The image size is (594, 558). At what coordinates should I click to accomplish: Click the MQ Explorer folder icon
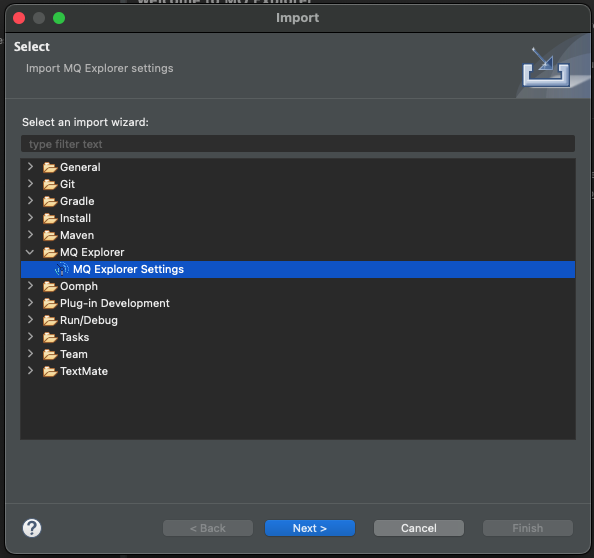coord(50,252)
